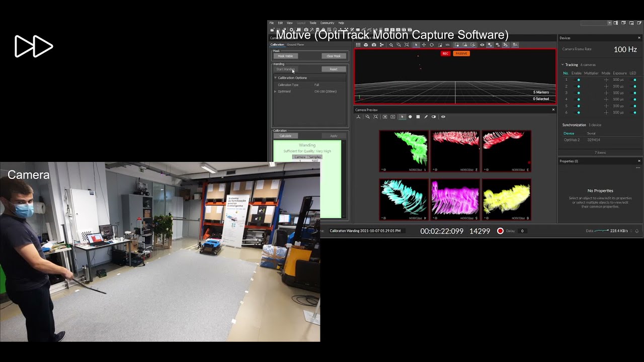The image size is (644, 362).
Task: Toggle LED switch for camera 1
Action: click(x=634, y=80)
